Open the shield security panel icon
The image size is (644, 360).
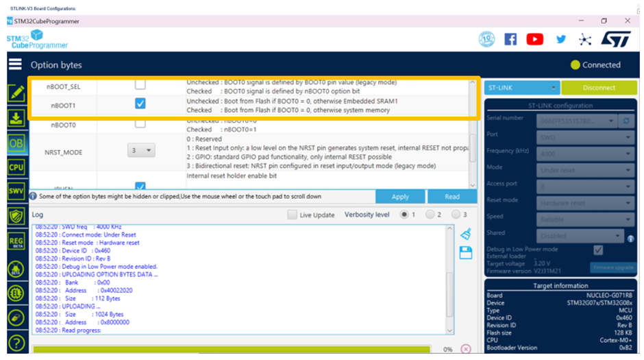tap(16, 216)
